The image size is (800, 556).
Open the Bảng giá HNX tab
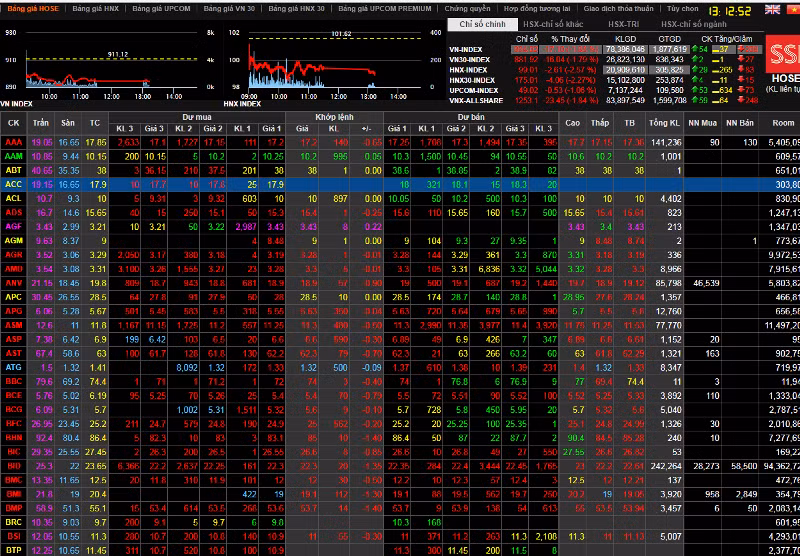pos(101,7)
